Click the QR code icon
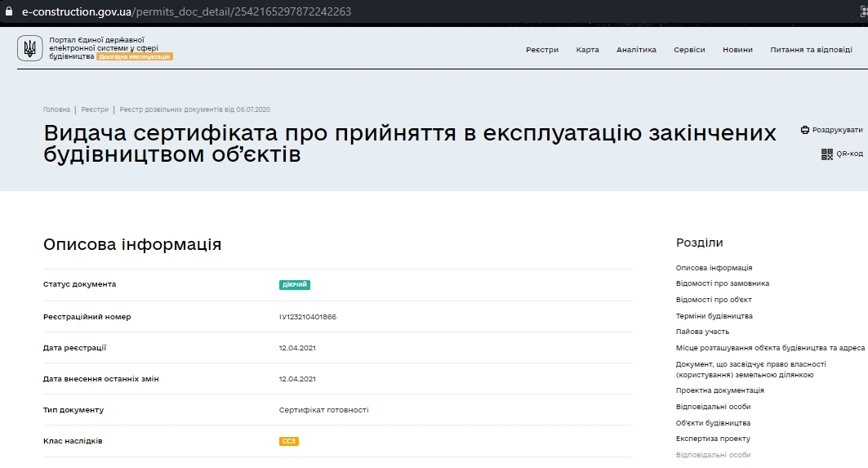868x468 pixels. [827, 154]
